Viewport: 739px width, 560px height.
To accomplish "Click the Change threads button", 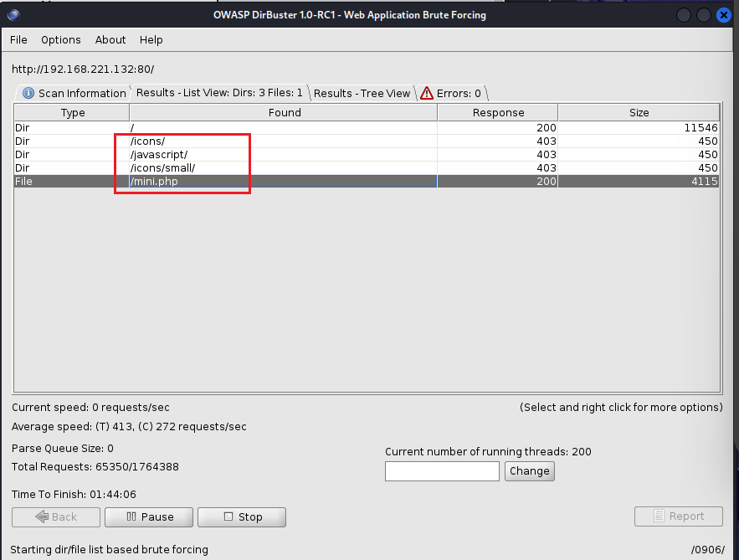I will (529, 471).
